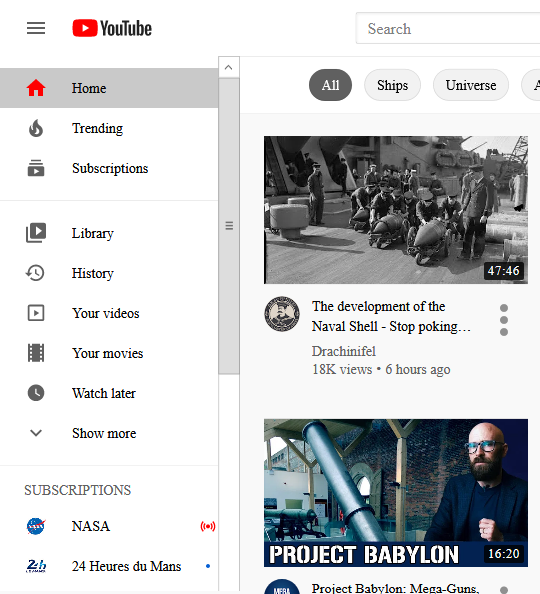
Task: Play the Project Babylon video thumbnail
Action: pos(396,493)
